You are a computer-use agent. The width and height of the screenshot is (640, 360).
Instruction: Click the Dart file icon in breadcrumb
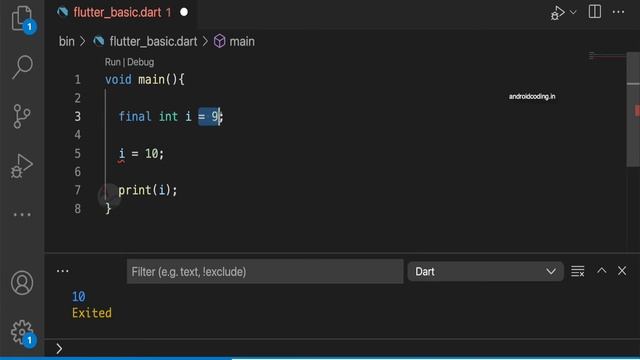tap(98, 41)
